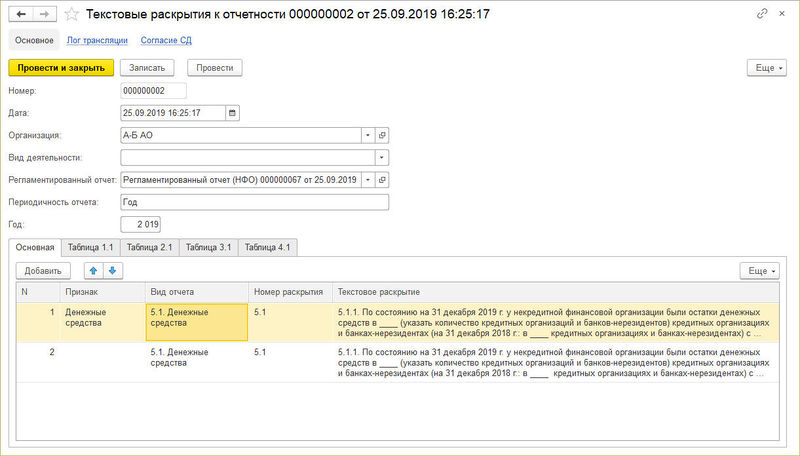Click the forward navigation arrow
This screenshot has width=800, height=456.
pyautogui.click(x=43, y=15)
